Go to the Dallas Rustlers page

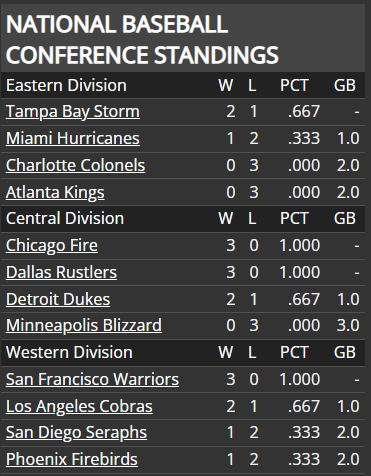tap(61, 272)
